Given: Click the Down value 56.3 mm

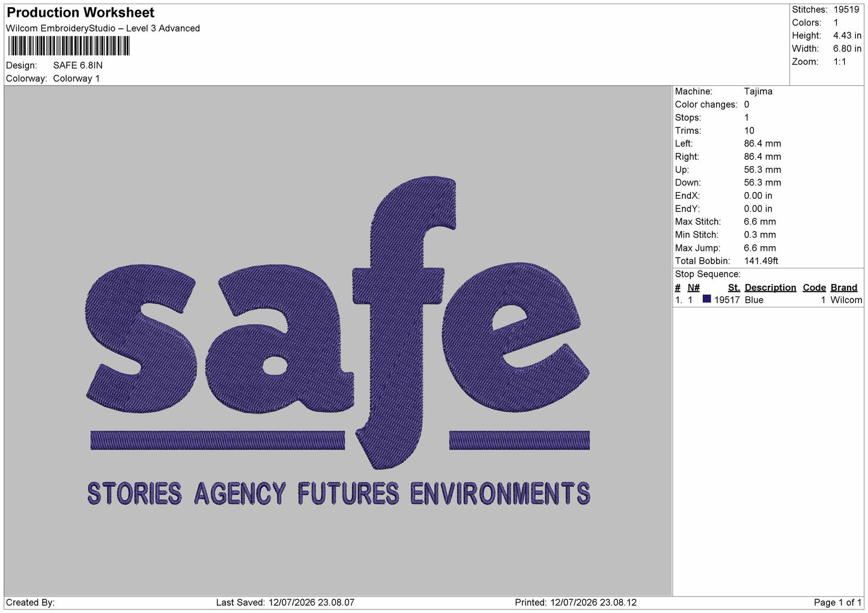Looking at the screenshot, I should [762, 183].
